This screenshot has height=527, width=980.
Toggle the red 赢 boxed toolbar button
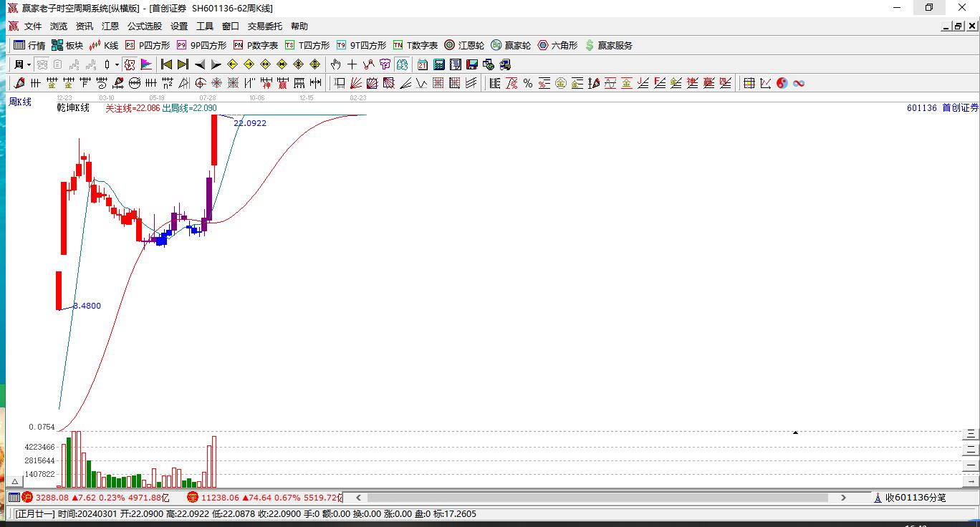click(129, 64)
